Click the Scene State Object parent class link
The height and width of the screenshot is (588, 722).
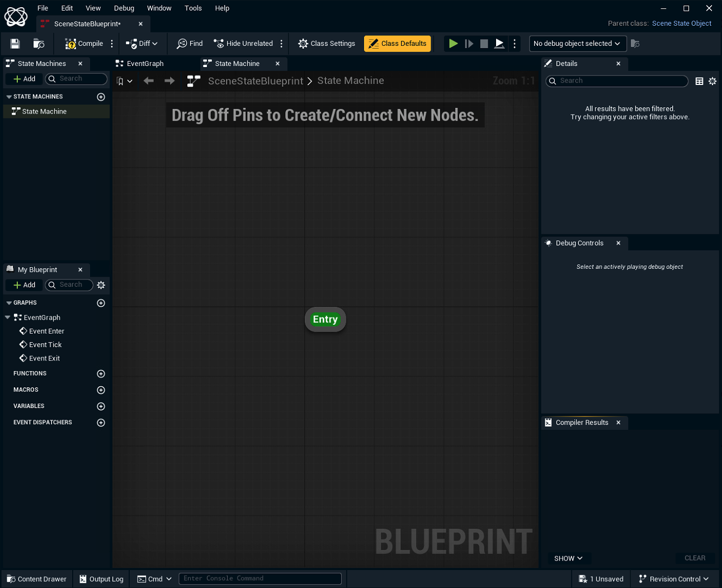click(681, 23)
